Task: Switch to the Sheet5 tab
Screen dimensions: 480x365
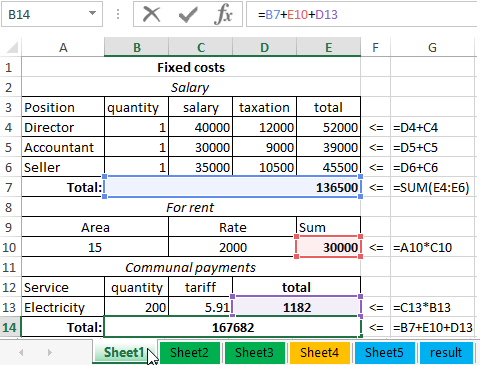Action: click(384, 352)
